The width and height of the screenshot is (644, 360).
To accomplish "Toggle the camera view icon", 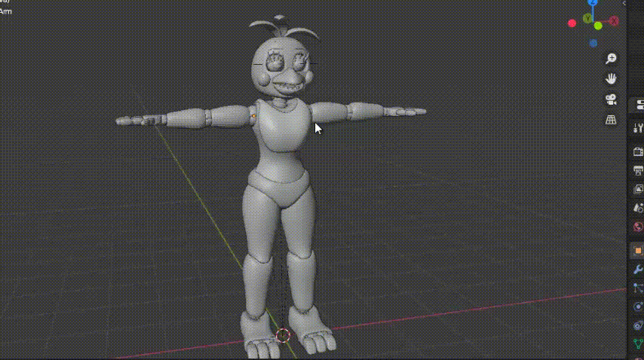I will click(x=611, y=99).
